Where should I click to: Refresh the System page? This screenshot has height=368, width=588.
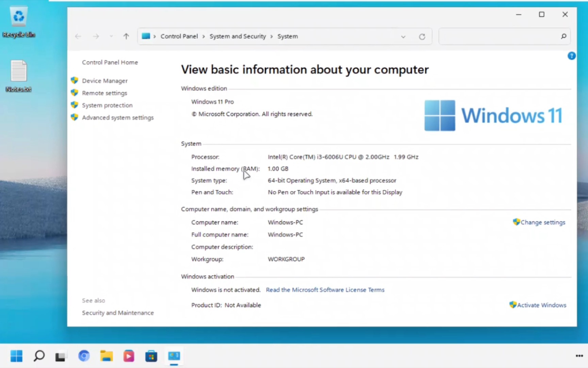(x=422, y=36)
